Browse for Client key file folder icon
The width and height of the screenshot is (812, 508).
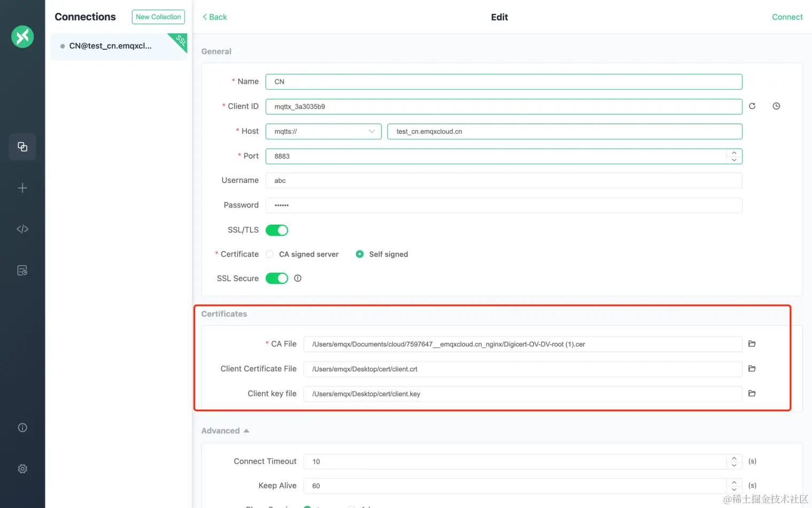pyautogui.click(x=752, y=393)
